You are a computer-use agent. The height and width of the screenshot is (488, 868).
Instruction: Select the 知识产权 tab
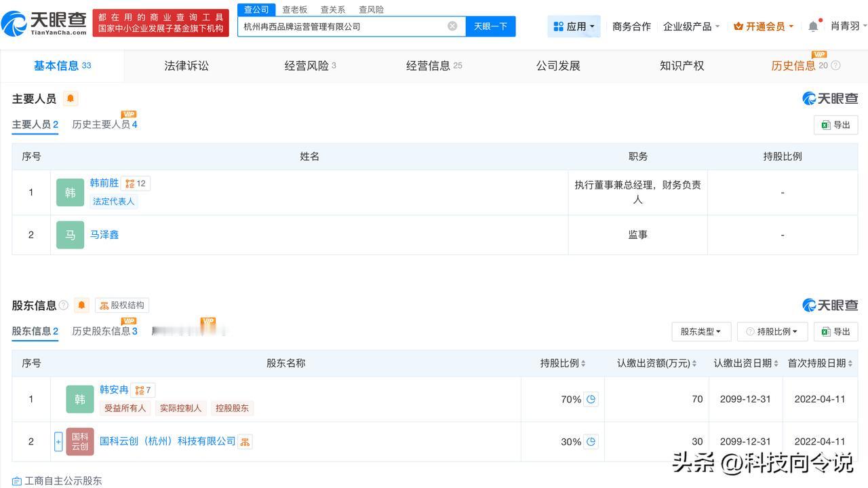click(682, 66)
